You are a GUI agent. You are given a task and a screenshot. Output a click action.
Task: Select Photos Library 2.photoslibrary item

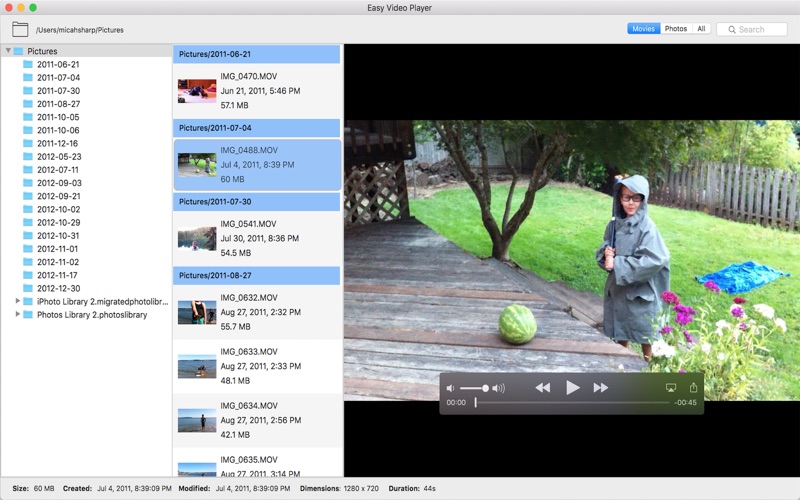86,315
